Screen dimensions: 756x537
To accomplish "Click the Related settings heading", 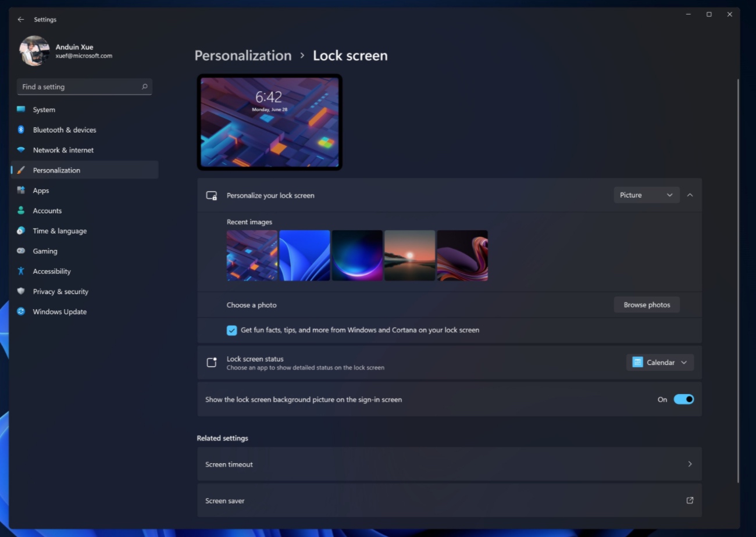I will click(x=222, y=438).
